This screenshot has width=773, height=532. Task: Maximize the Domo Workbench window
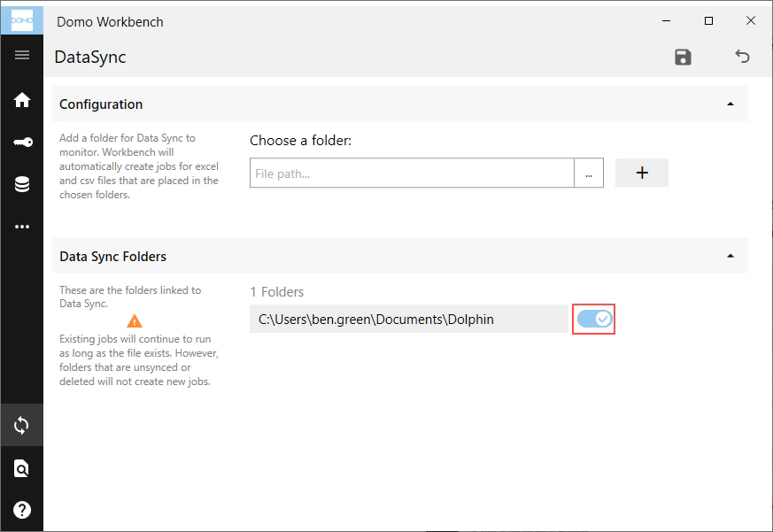click(x=708, y=20)
